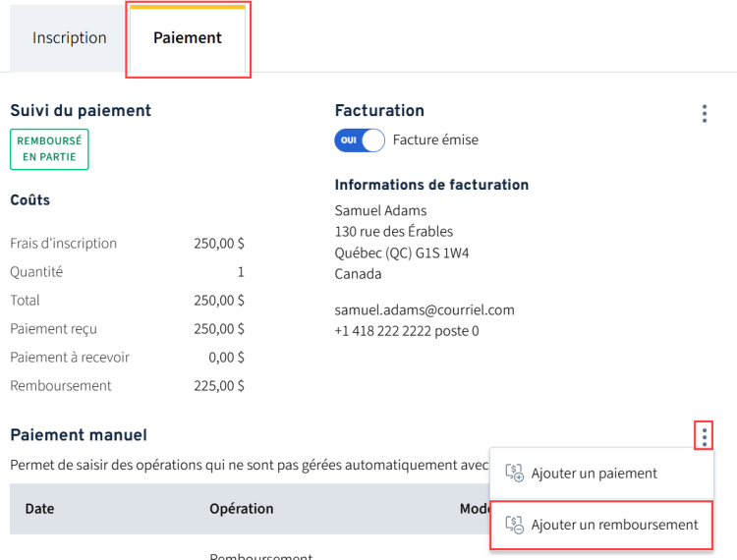Click the Opération column header
Viewport: 737px width, 560px height.
(241, 509)
